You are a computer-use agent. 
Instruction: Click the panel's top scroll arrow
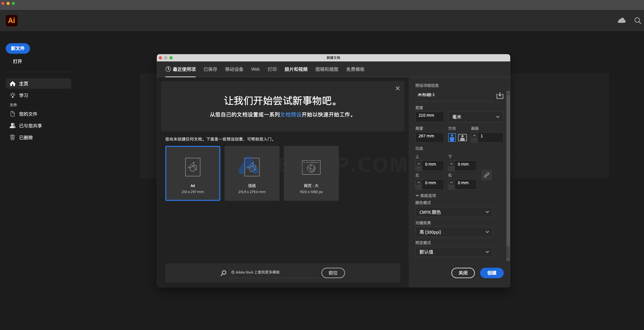point(508,92)
